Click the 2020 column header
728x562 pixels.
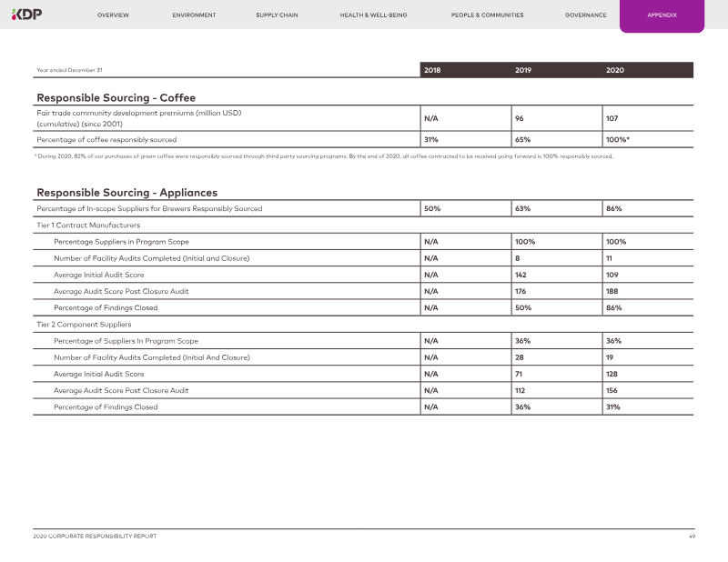pyautogui.click(x=615, y=70)
